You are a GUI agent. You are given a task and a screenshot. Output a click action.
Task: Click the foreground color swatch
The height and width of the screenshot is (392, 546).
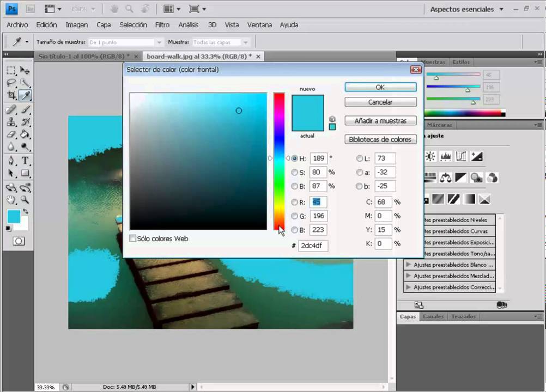pyautogui.click(x=14, y=216)
